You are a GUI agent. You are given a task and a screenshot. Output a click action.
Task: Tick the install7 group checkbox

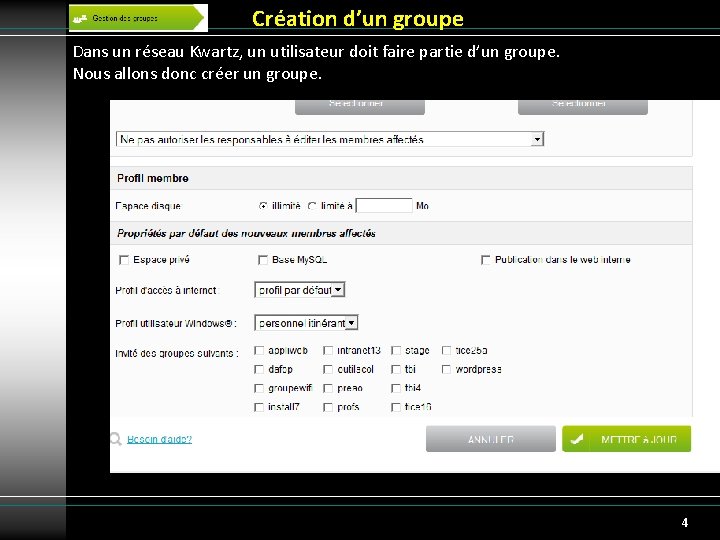(x=259, y=407)
